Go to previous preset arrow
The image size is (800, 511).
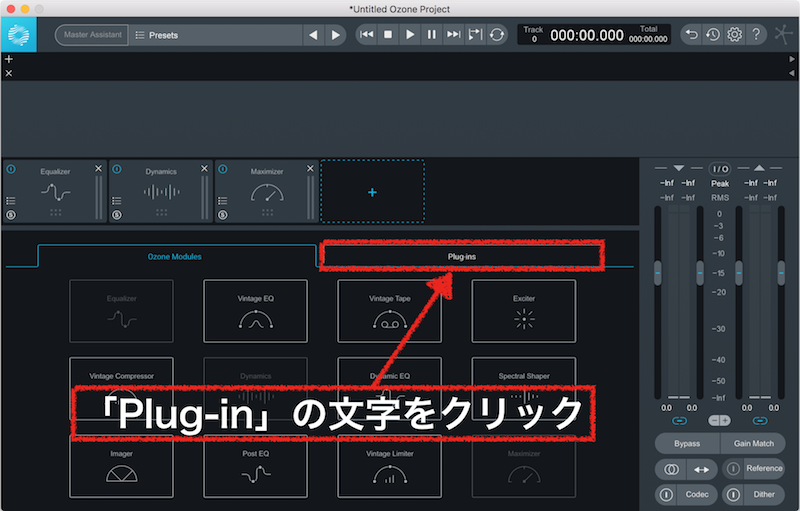(x=313, y=35)
